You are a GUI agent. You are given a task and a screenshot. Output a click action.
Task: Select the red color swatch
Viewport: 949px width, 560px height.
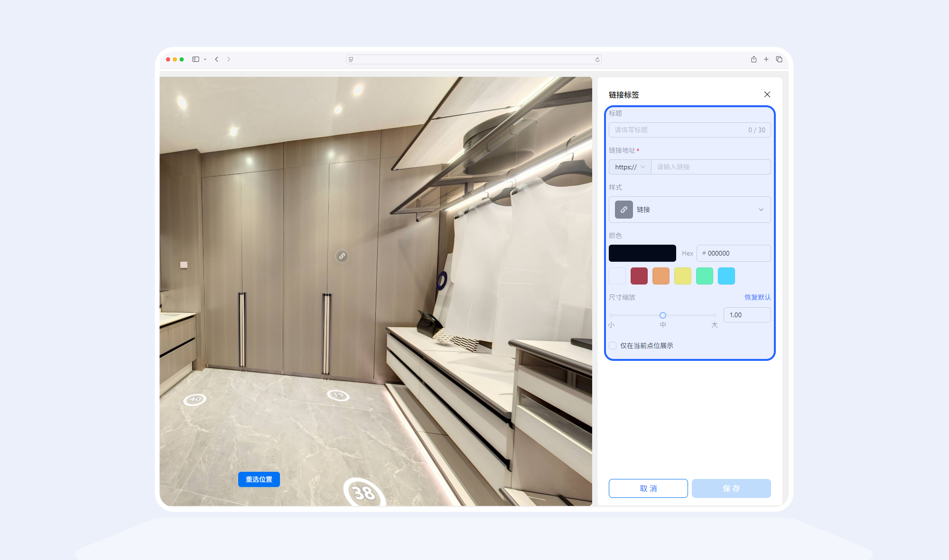(x=639, y=276)
